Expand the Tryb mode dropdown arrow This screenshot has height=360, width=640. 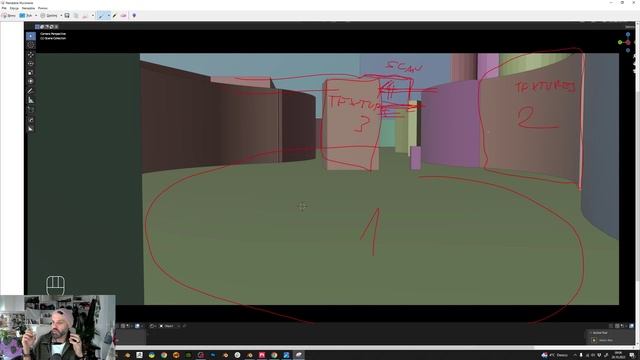click(x=36, y=16)
